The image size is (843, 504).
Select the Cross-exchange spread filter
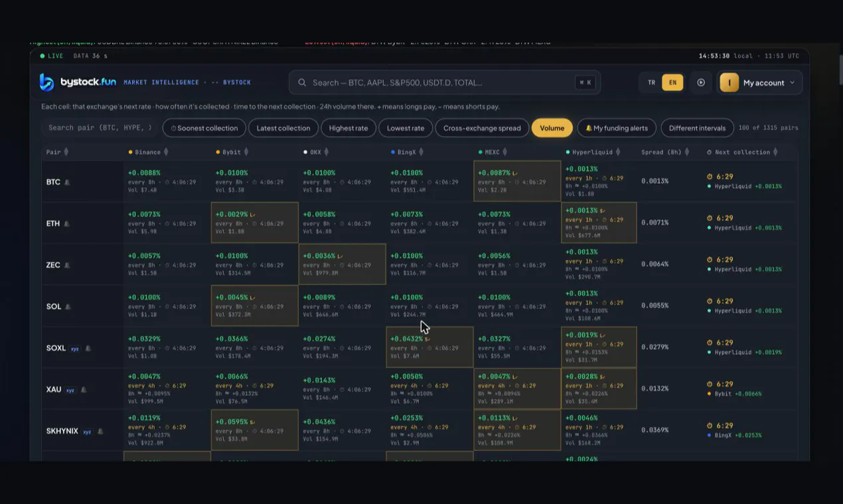[482, 128]
